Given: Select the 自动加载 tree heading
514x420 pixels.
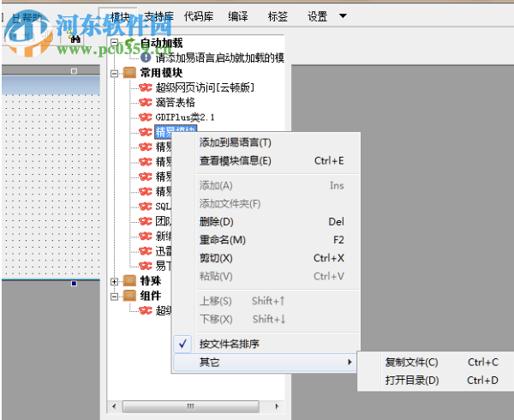Looking at the screenshot, I should (x=161, y=43).
